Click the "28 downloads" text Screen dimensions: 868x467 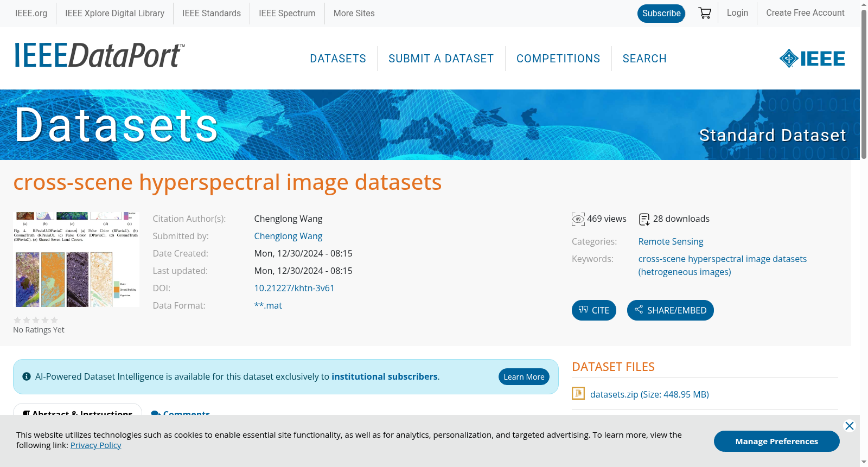coord(681,219)
